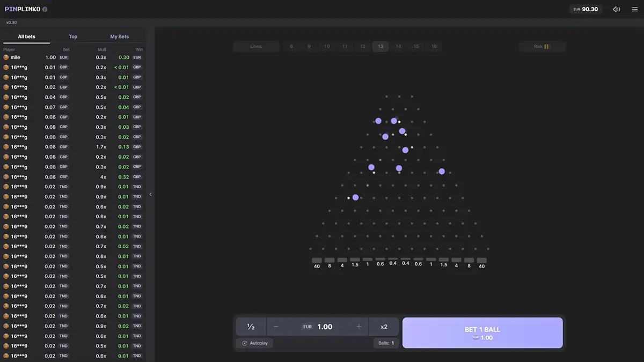Switch to the Top tab
644x362 pixels.
pos(73,36)
